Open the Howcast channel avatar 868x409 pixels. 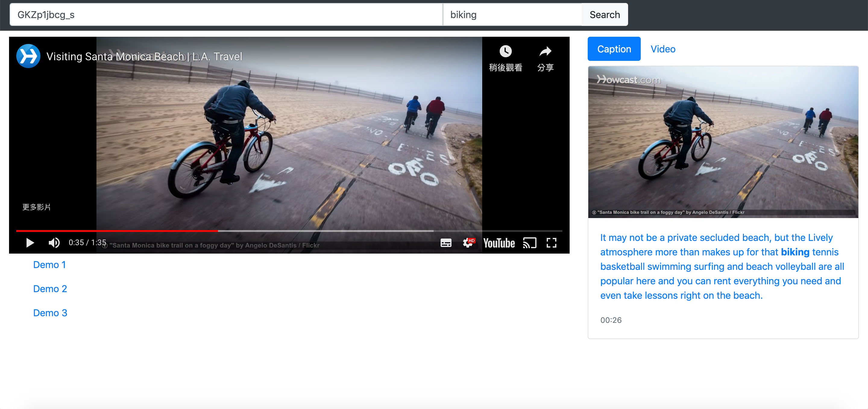click(x=28, y=56)
